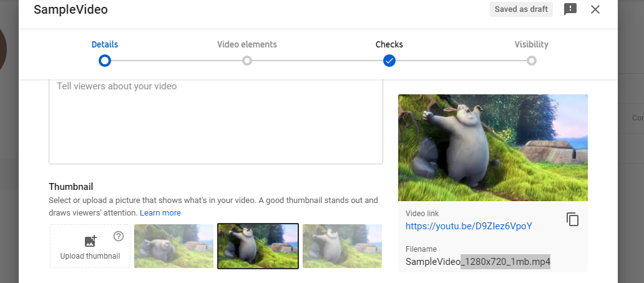The width and height of the screenshot is (644, 283).
Task: Click the video preview image
Action: click(x=493, y=147)
